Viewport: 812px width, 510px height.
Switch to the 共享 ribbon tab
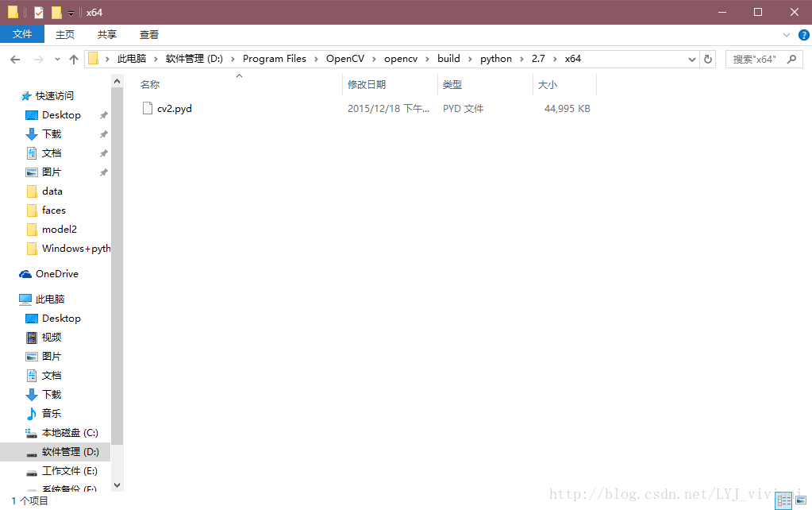[x=106, y=35]
